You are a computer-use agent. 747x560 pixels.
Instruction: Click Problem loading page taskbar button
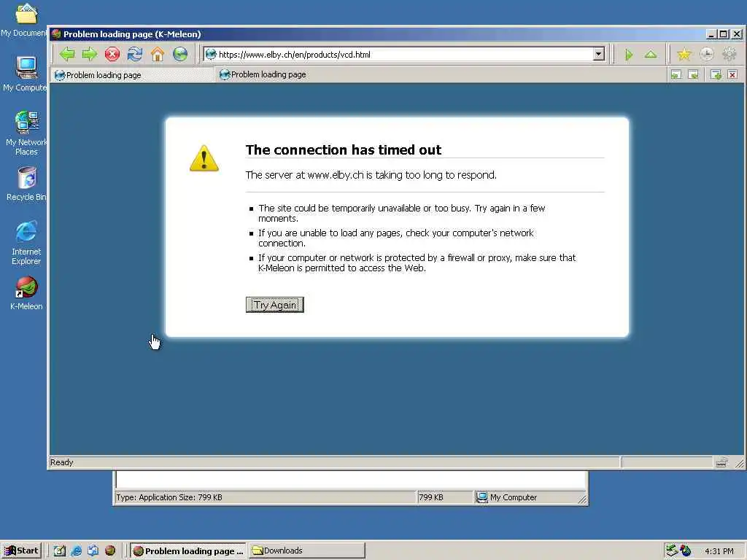click(x=188, y=551)
